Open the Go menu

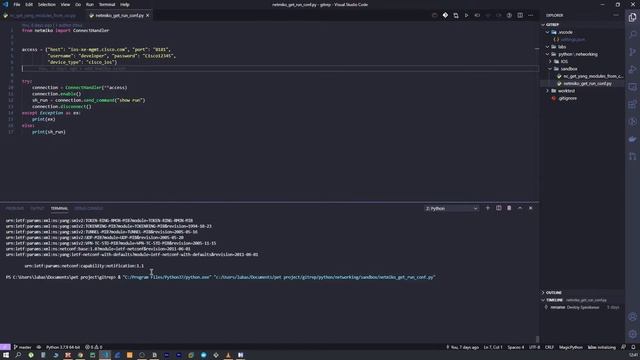tap(78, 4)
